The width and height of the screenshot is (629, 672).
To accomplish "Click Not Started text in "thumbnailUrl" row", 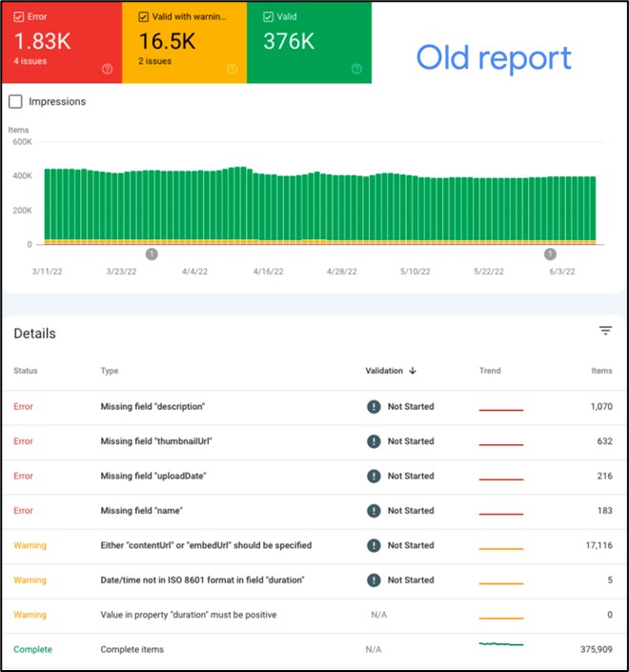I will point(411,441).
